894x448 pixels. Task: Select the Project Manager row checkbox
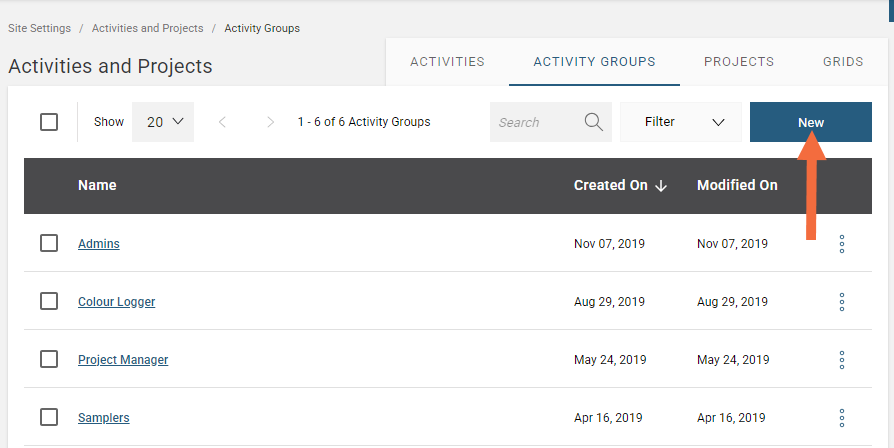pos(49,359)
